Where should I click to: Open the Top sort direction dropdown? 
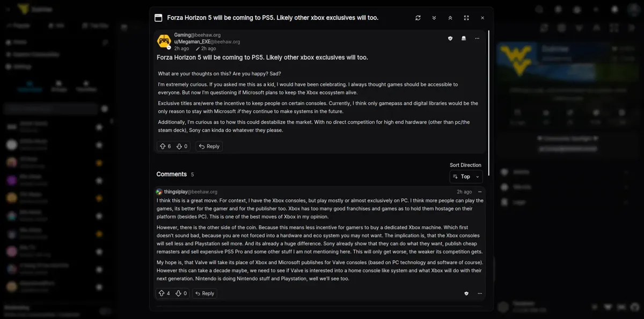[x=466, y=177]
